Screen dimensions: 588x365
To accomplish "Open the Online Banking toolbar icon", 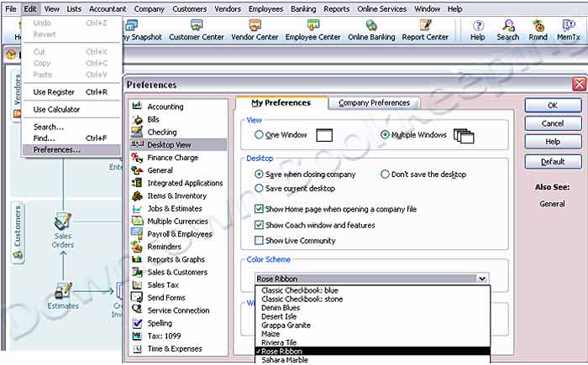I will click(x=371, y=30).
